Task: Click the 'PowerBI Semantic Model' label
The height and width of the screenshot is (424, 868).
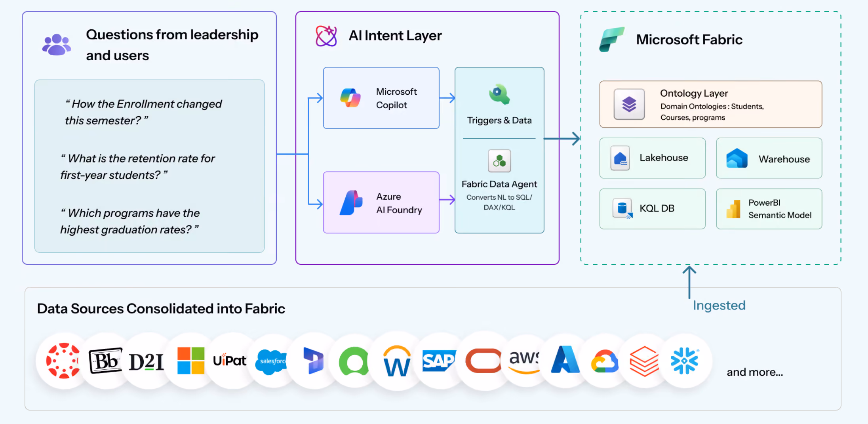Action: coord(780,209)
